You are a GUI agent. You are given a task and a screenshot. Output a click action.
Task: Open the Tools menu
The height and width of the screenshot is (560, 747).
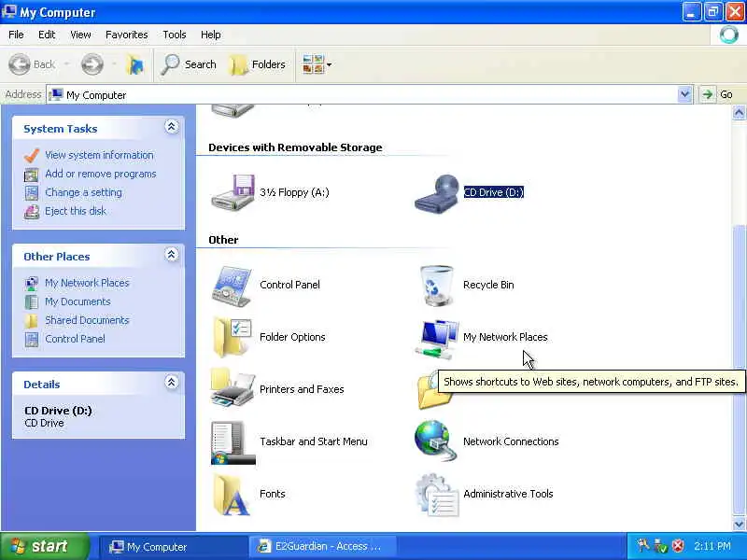pyautogui.click(x=175, y=35)
